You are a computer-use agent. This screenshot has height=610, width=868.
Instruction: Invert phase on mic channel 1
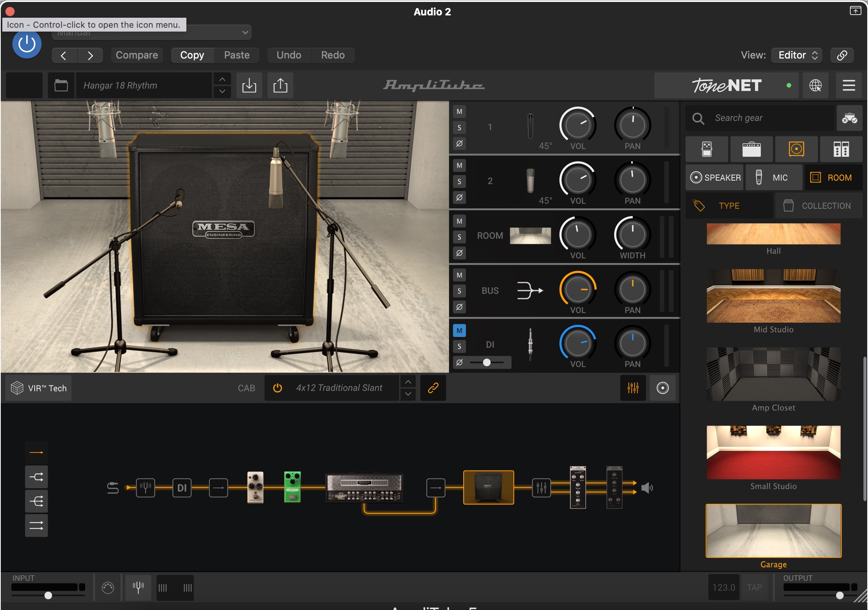pos(459,144)
